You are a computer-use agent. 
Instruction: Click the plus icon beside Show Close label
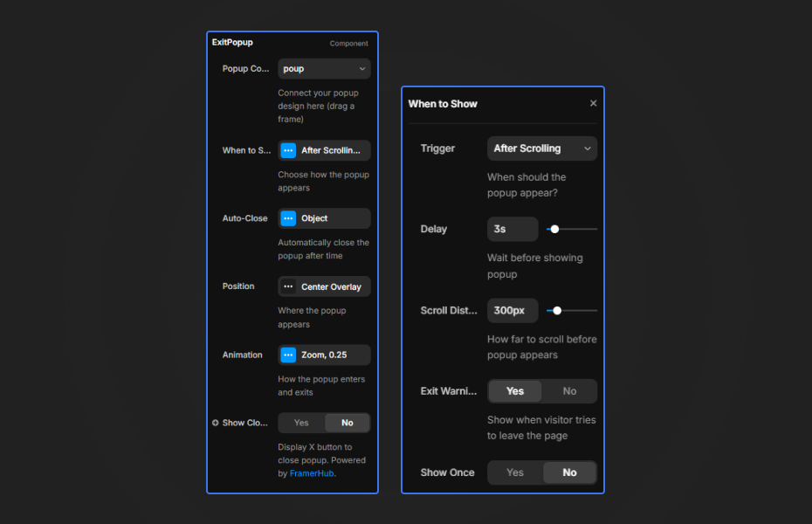[216, 423]
